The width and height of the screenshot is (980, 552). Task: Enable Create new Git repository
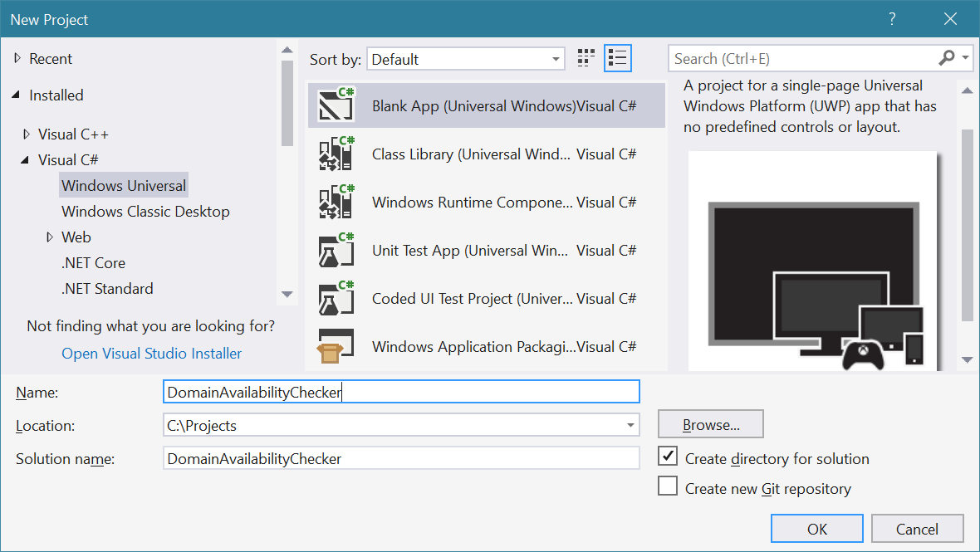pyautogui.click(x=668, y=487)
